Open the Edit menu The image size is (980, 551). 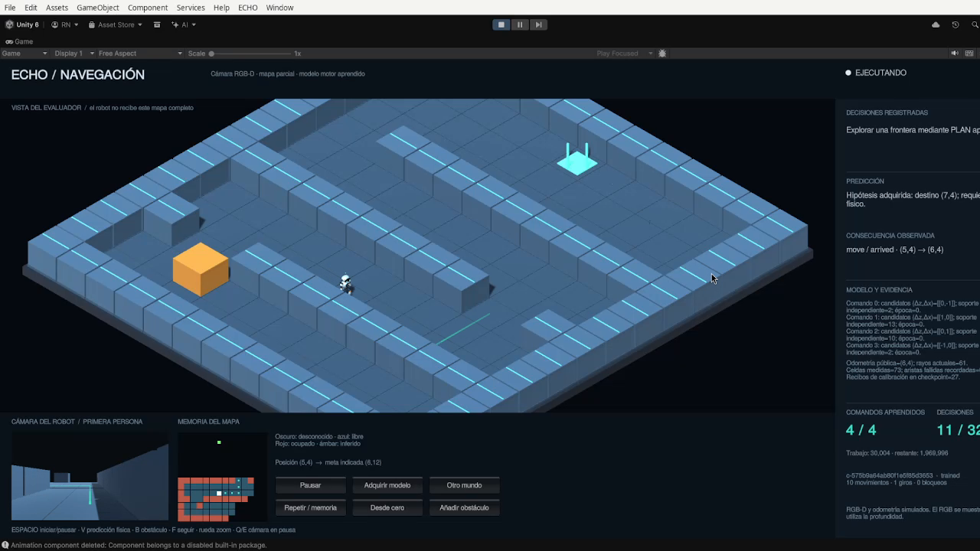point(31,8)
